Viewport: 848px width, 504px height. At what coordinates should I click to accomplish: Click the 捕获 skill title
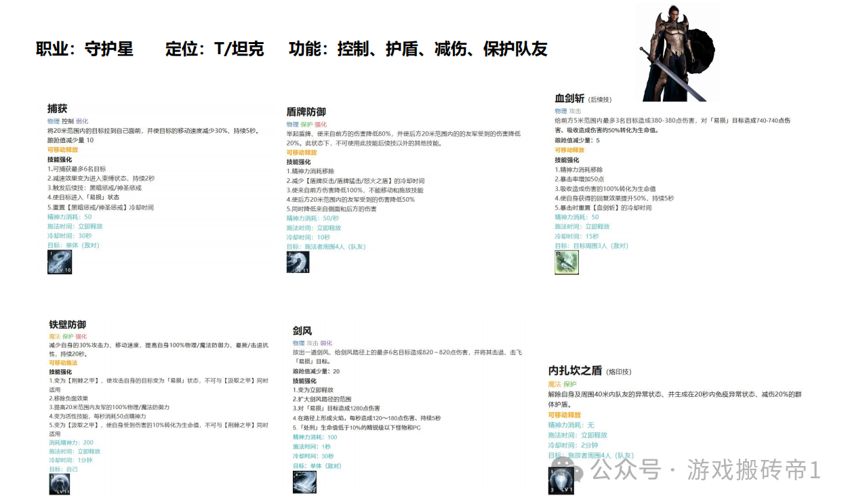click(58, 108)
